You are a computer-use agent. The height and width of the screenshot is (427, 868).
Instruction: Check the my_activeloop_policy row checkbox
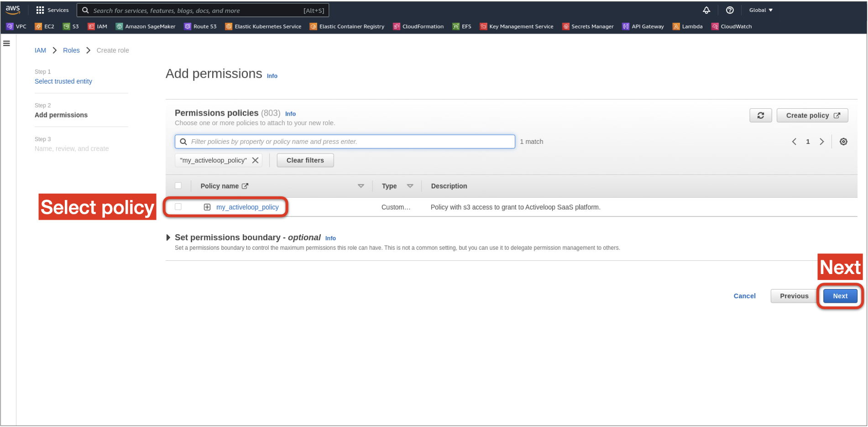click(178, 207)
